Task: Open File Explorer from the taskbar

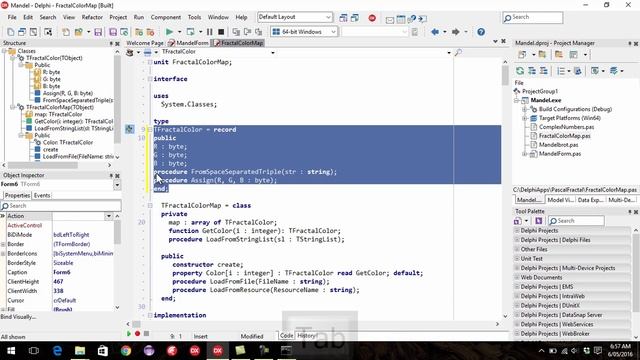Action: point(80,350)
